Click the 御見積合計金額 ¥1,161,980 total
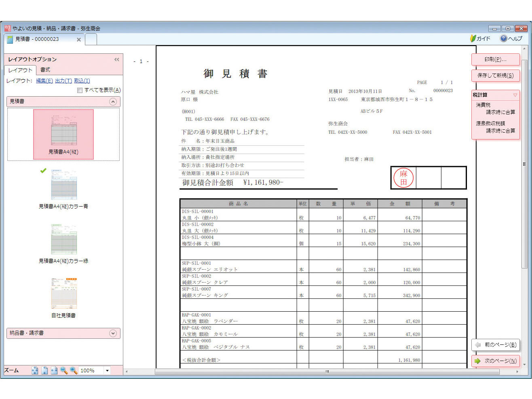This screenshot has width=532, height=399. pyautogui.click(x=233, y=183)
